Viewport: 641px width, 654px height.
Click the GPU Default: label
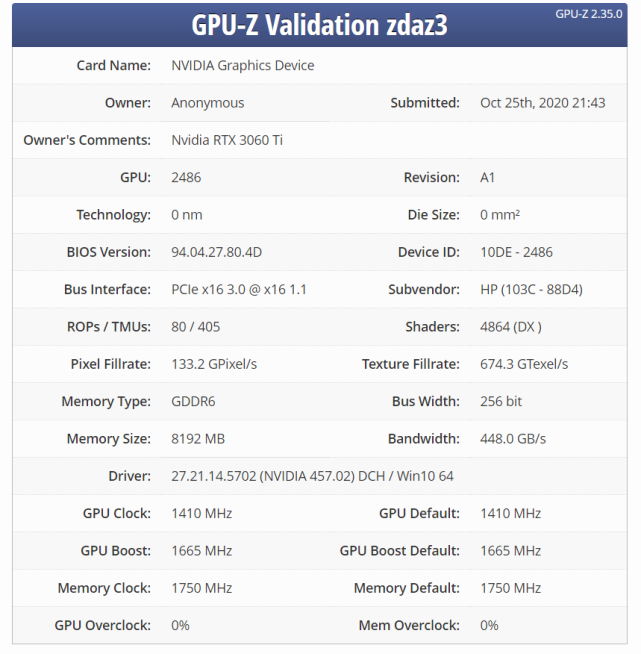point(419,513)
